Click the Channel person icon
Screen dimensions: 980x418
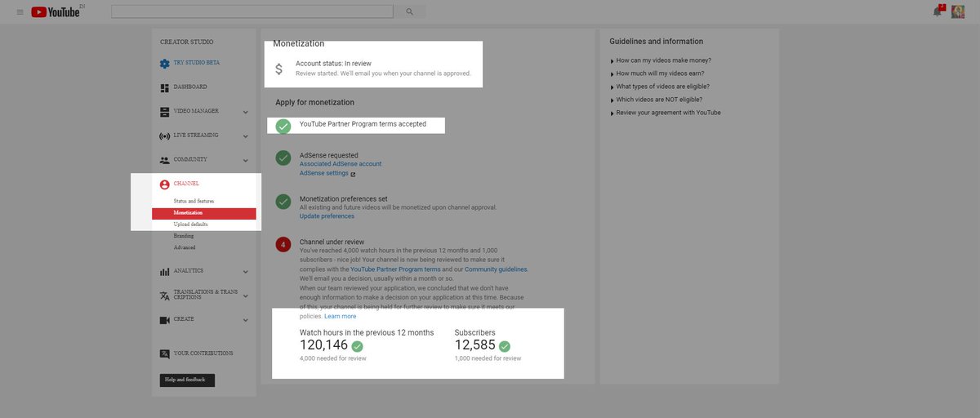(165, 185)
